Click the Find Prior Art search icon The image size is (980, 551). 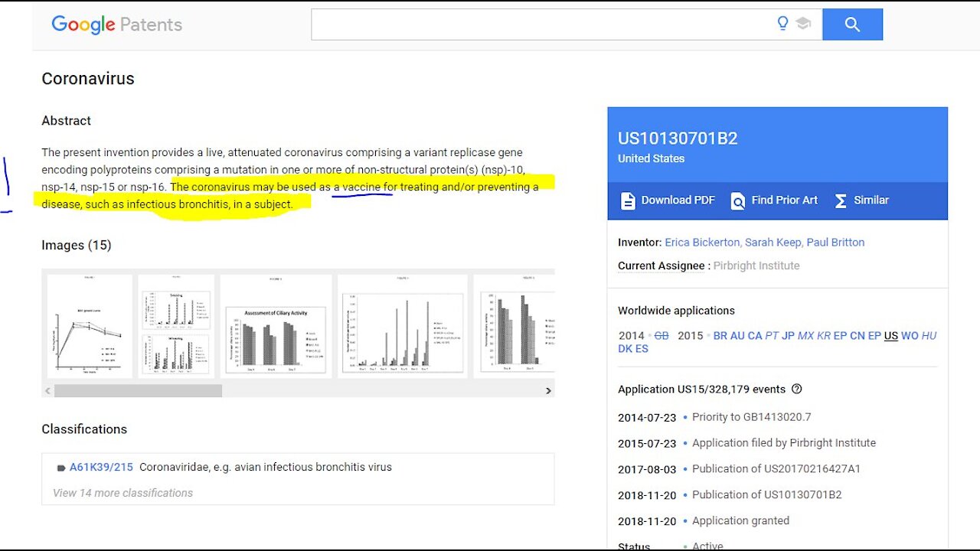click(737, 201)
